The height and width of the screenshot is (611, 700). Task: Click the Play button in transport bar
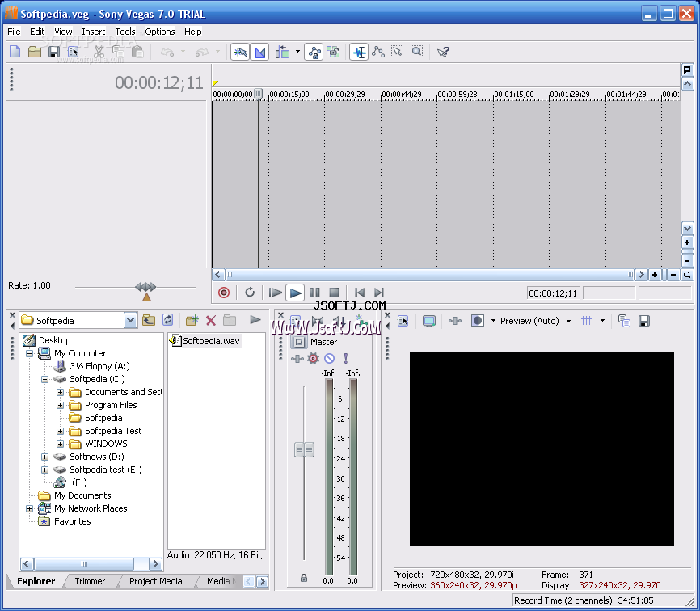coord(295,293)
